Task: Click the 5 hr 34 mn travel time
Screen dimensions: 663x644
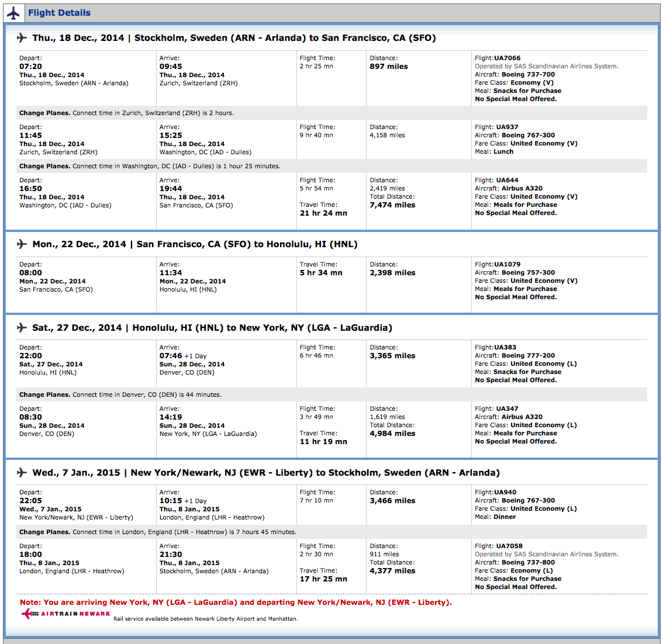Action: coord(321,272)
